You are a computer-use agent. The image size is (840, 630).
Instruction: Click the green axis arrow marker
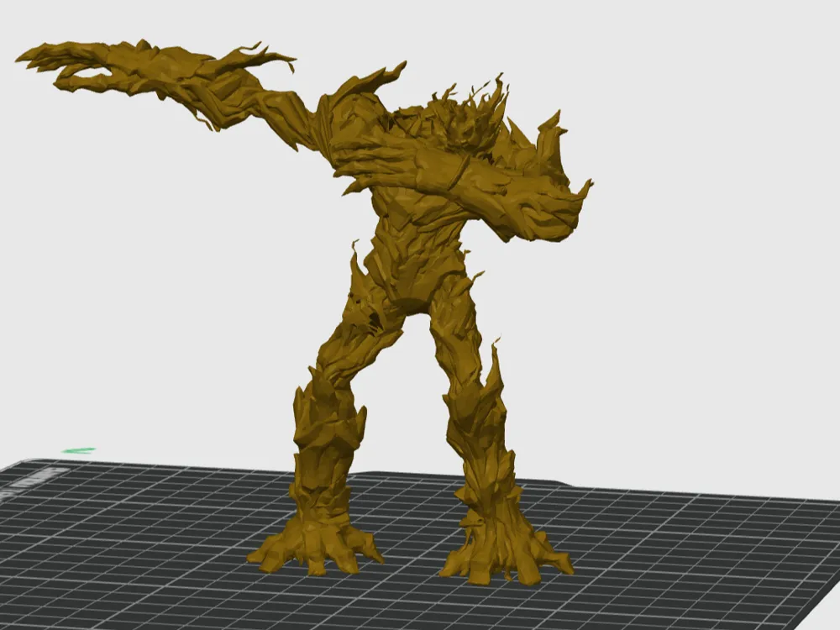(79, 450)
